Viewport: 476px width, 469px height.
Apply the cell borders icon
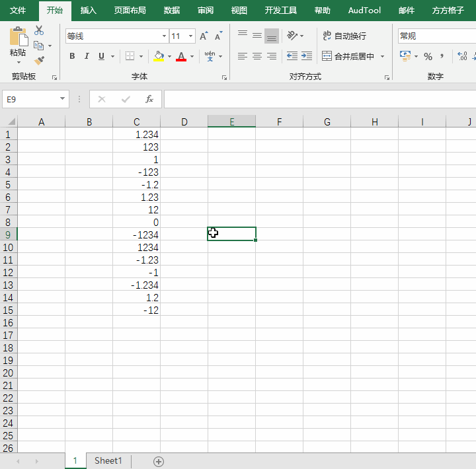(130, 56)
